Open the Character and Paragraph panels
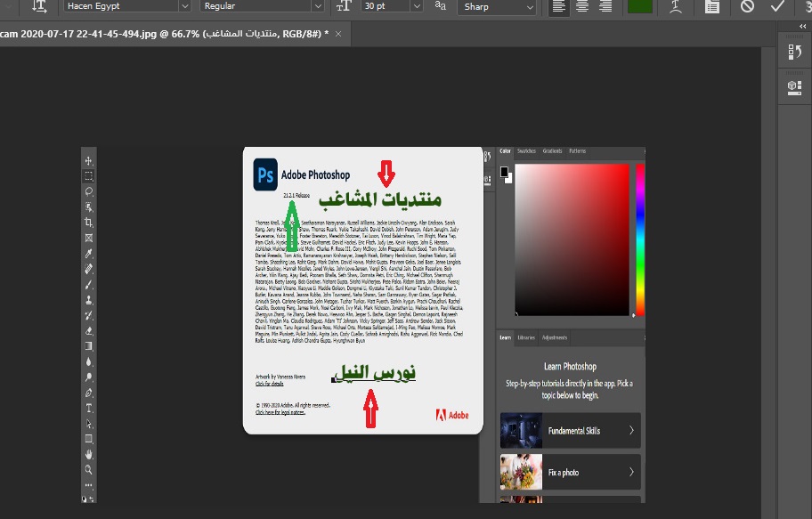 (712, 6)
